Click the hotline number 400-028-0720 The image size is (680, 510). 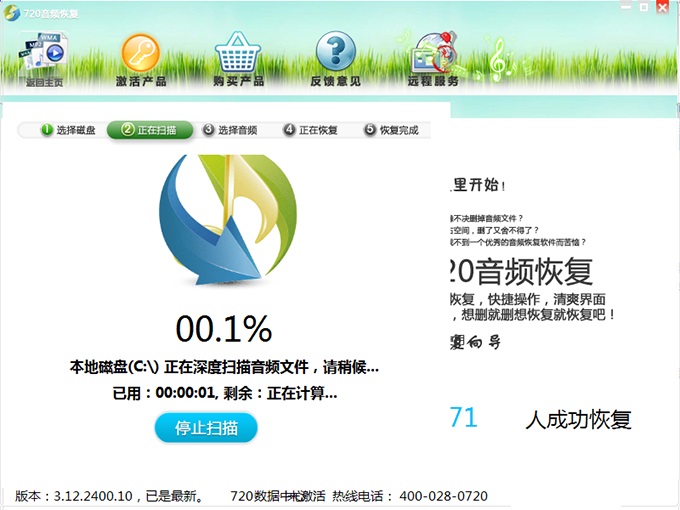coord(443,495)
